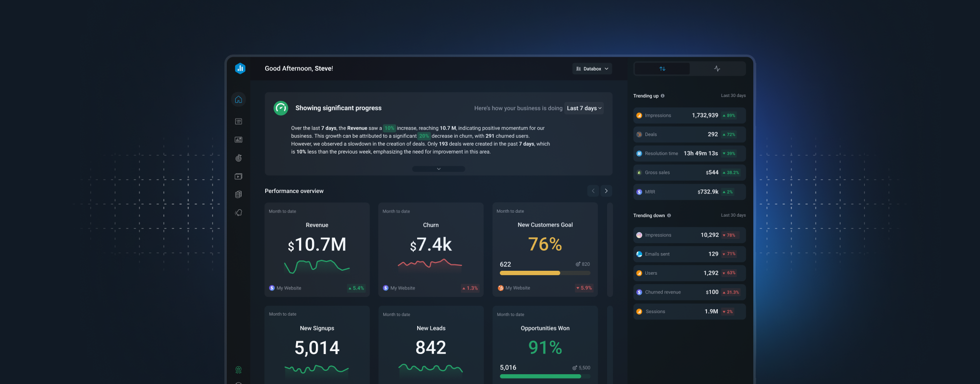Click Stripe icon on Churned revenue row
The height and width of the screenshot is (384, 980).
[639, 292]
